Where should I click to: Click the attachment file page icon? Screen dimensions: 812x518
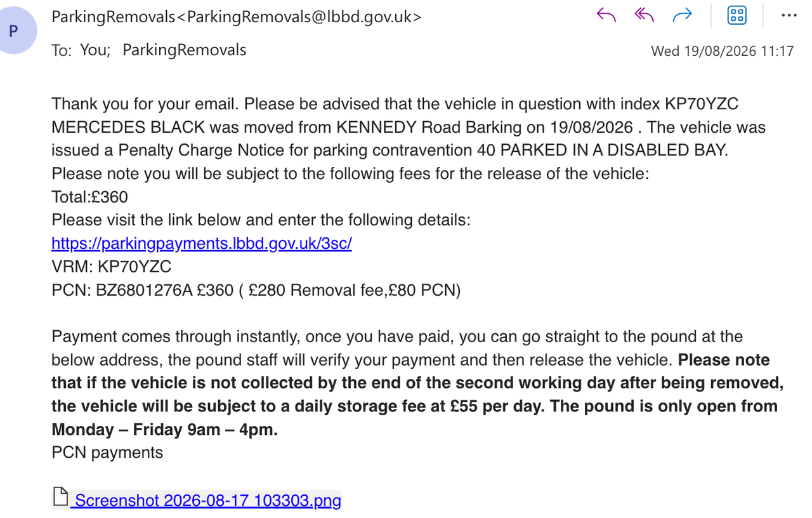pyautogui.click(x=60, y=498)
